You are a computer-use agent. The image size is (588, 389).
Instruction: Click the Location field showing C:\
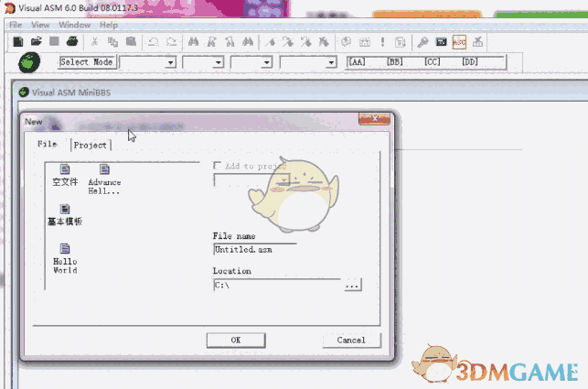point(277,286)
